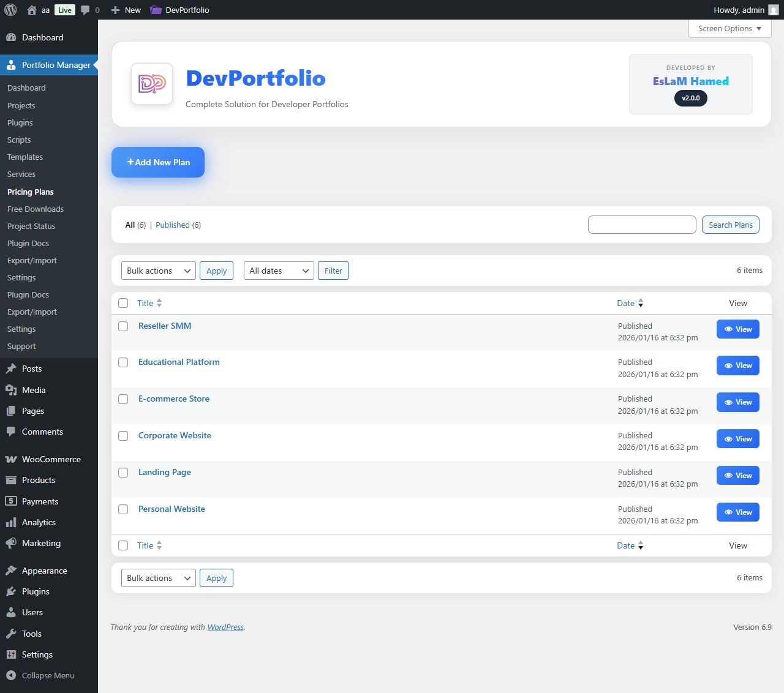The width and height of the screenshot is (784, 693).
Task: Check the Educational Platform row checkbox
Action: [x=123, y=362]
